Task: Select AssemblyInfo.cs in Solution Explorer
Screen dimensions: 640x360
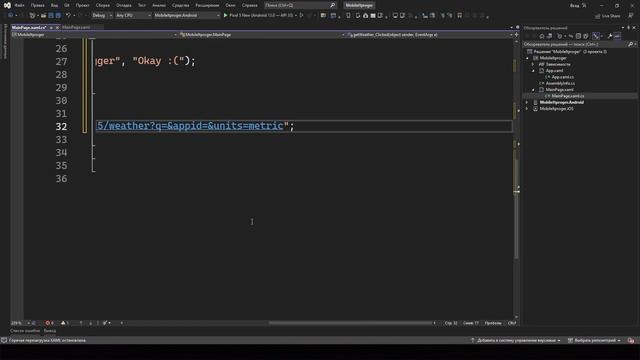Action: click(x=560, y=83)
